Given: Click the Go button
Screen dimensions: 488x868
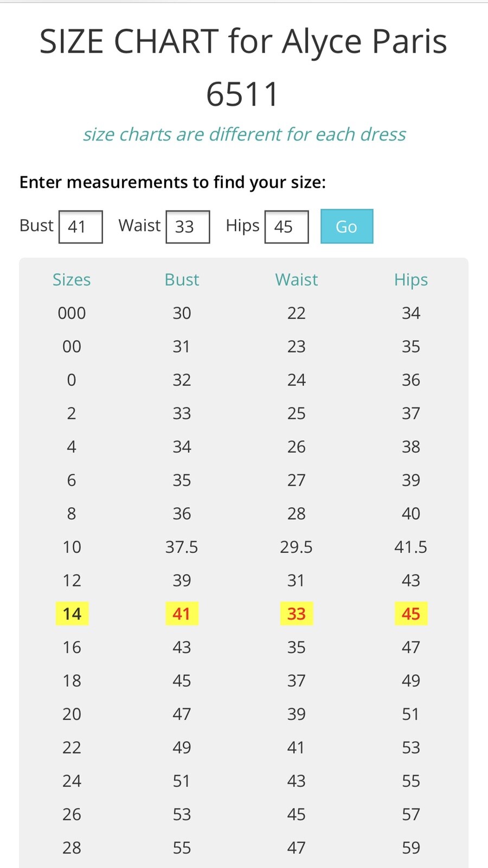Looking at the screenshot, I should point(346,226).
